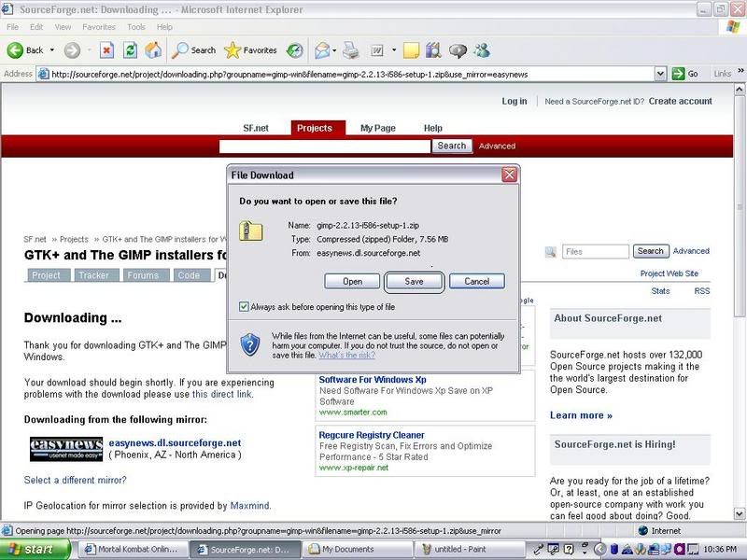Screen dimensions: 747x560
Task: Open the Project Web Site link
Action: (x=669, y=273)
